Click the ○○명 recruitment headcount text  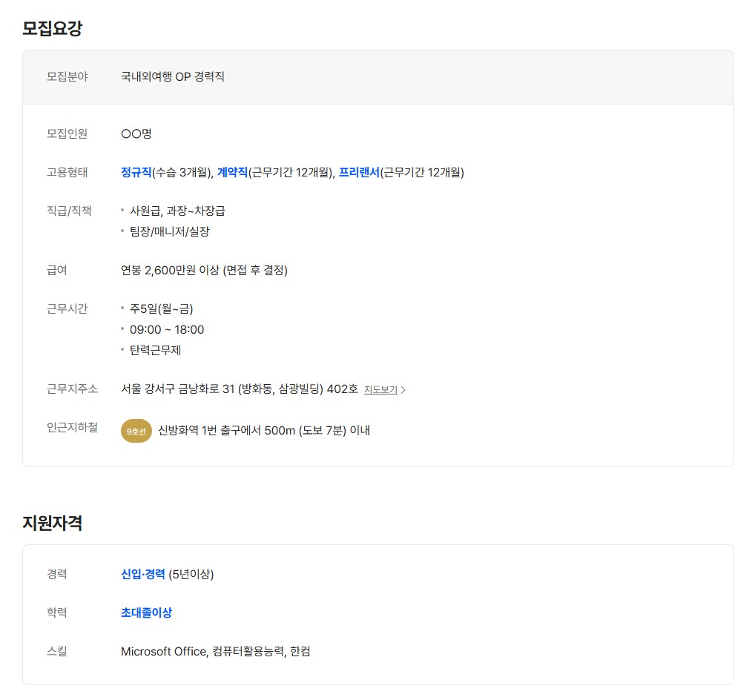click(x=136, y=134)
